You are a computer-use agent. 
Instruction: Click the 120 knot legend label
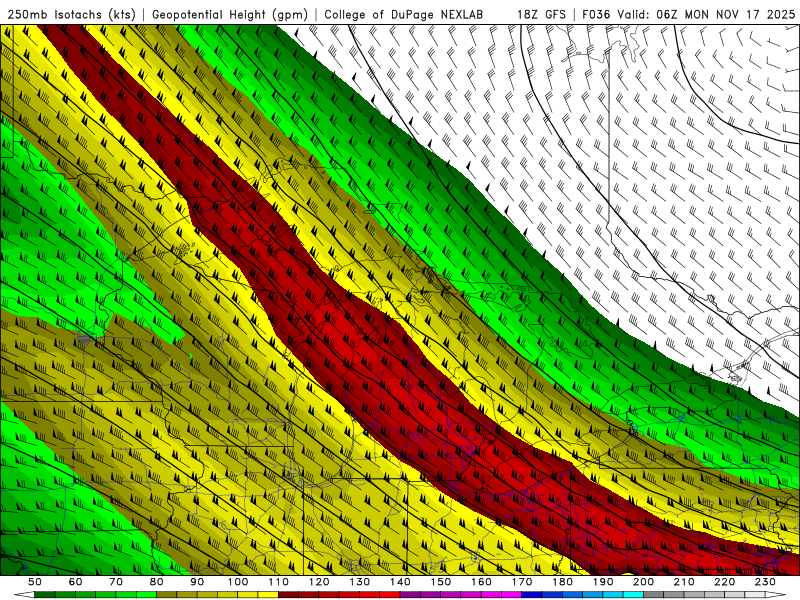click(319, 582)
